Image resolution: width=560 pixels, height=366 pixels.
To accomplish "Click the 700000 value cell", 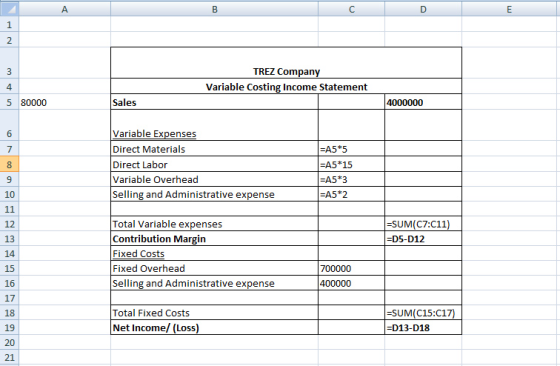I will (x=351, y=268).
